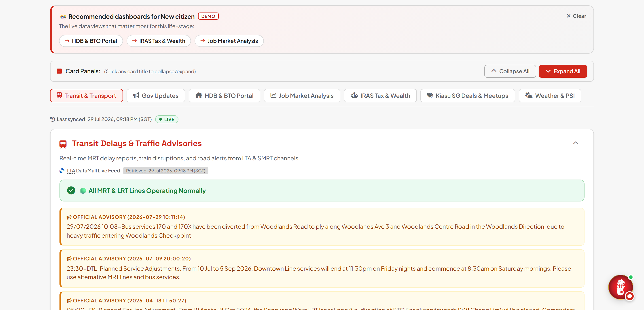This screenshot has height=310, width=644.
Task: Click the red minus icon before Card Panels
Action: coord(59,71)
